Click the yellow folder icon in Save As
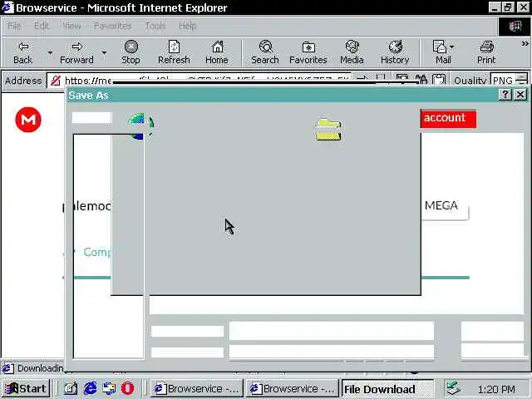Image resolution: width=532 pixels, height=399 pixels. pyautogui.click(x=328, y=130)
